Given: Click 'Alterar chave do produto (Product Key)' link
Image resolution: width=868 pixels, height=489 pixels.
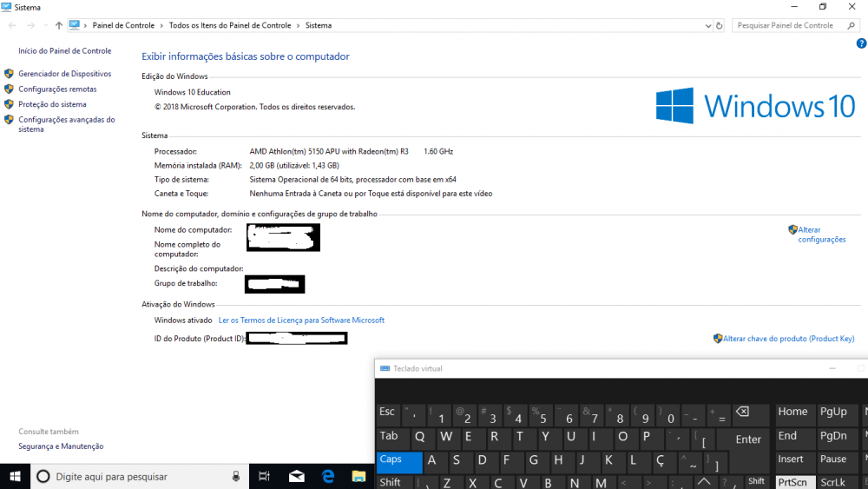Looking at the screenshot, I should tap(788, 339).
